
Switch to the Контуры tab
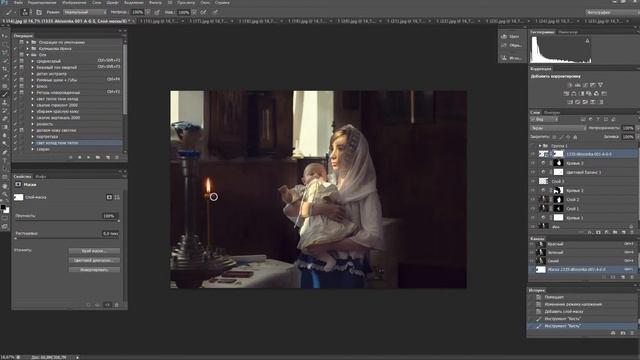pyautogui.click(x=552, y=112)
